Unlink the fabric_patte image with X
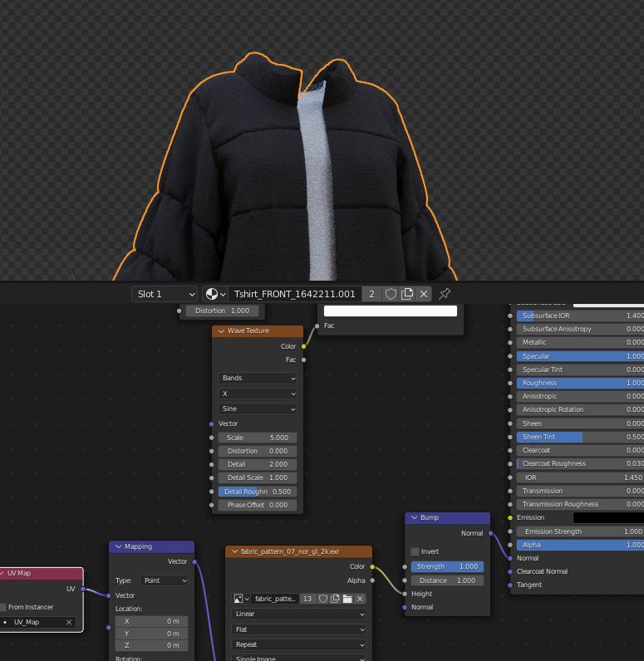 (360, 599)
